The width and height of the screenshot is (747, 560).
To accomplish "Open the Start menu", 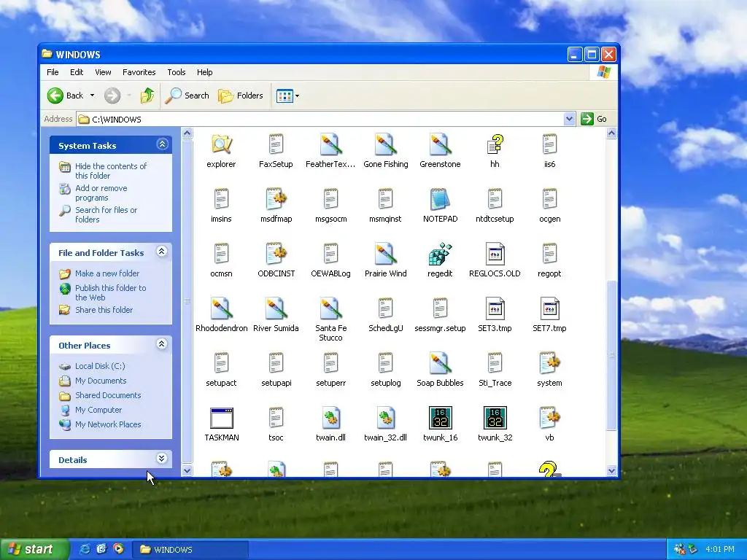I will [34, 549].
